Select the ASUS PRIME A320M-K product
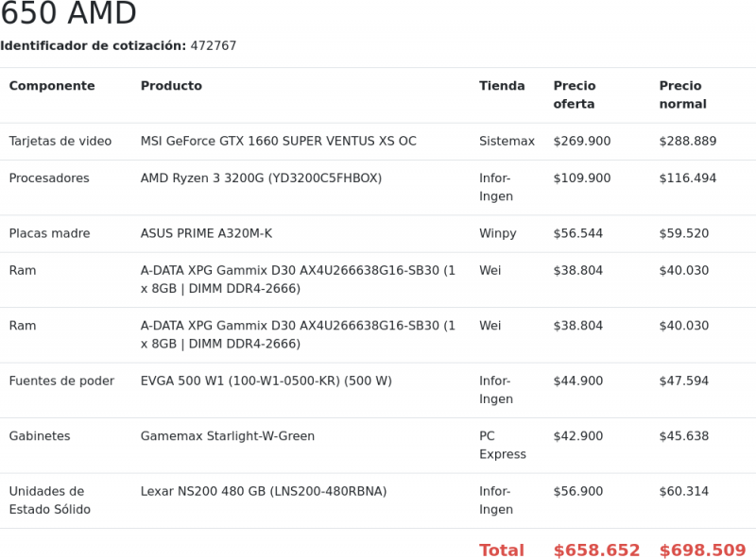This screenshot has height=559, width=756. pyautogui.click(x=206, y=233)
